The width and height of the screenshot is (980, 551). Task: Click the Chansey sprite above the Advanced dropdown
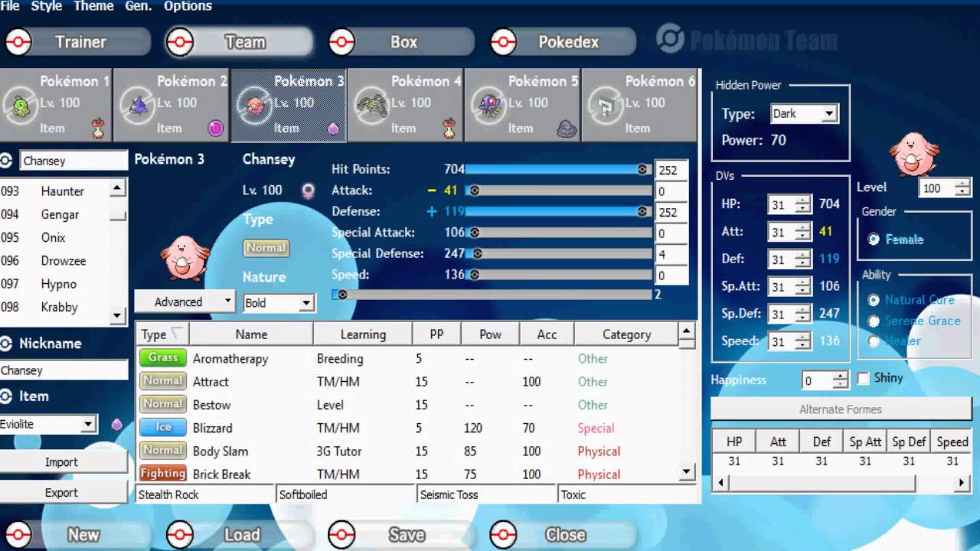pos(183,256)
